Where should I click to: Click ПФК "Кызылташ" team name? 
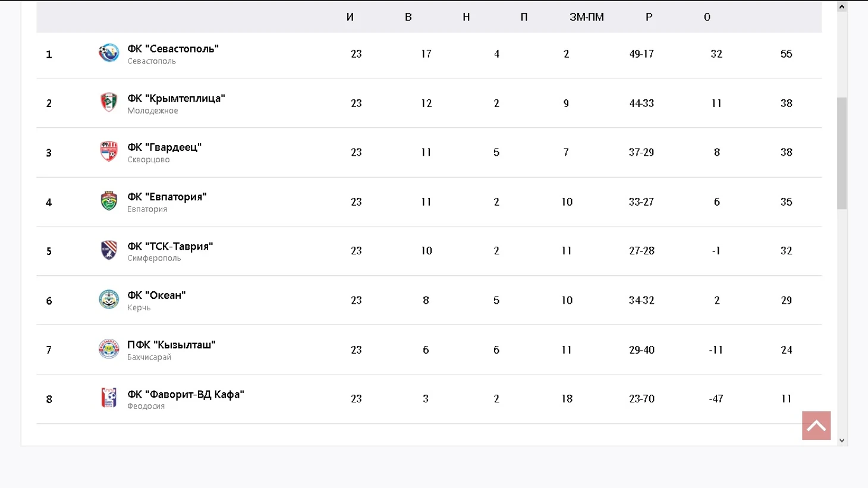pos(171,345)
